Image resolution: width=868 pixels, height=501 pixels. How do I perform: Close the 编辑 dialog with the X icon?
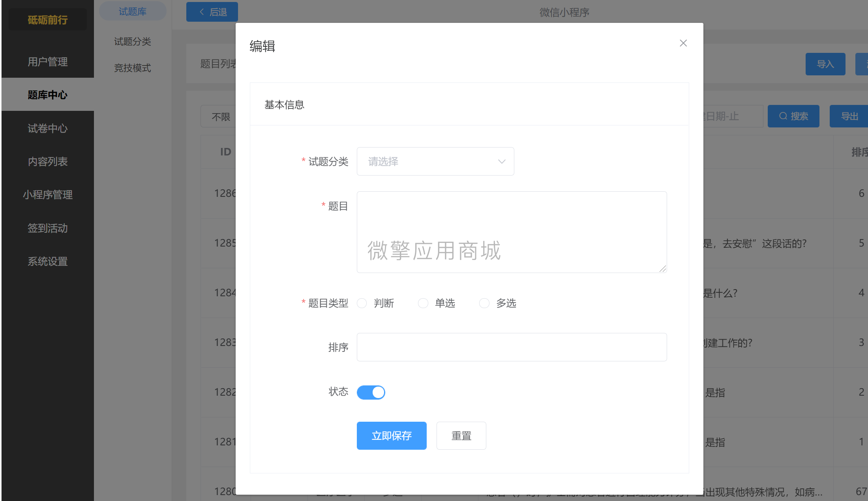683,43
